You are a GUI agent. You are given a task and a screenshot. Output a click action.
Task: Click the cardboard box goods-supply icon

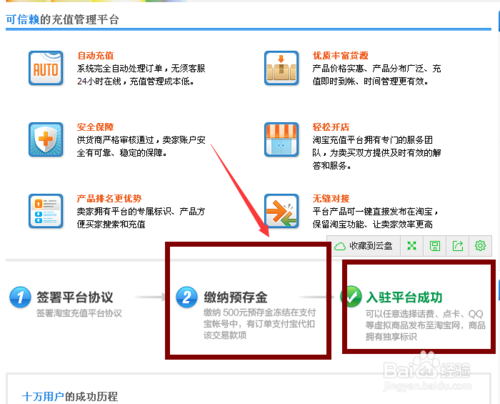[281, 68]
